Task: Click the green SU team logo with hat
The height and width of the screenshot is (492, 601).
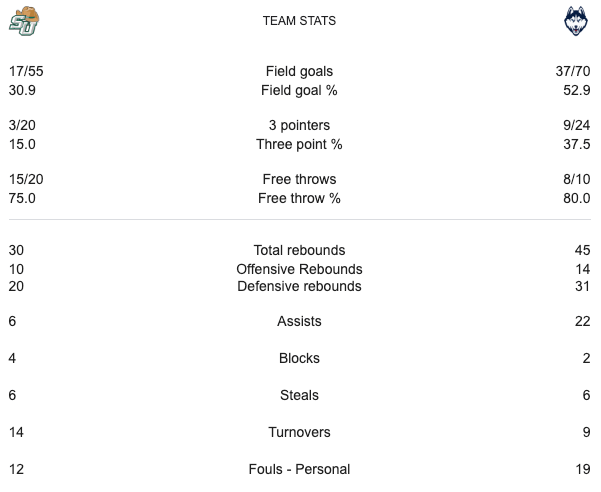Action: click(24, 21)
